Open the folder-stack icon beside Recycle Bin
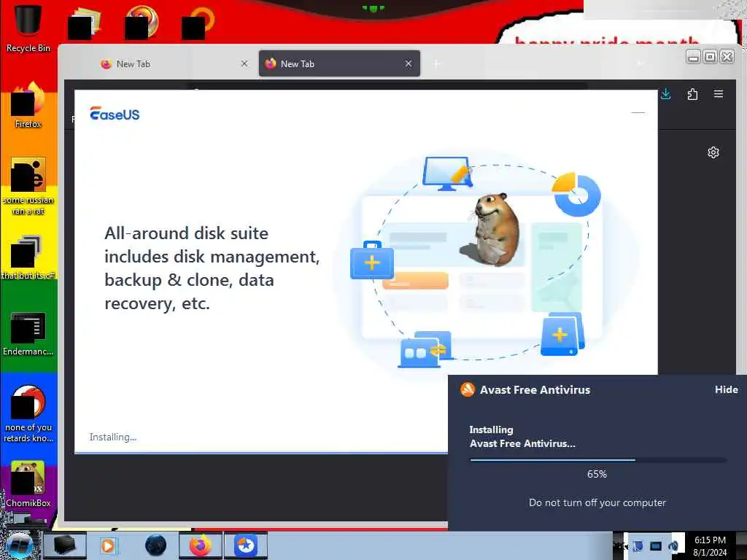This screenshot has width=747, height=560. pyautogui.click(x=84, y=23)
